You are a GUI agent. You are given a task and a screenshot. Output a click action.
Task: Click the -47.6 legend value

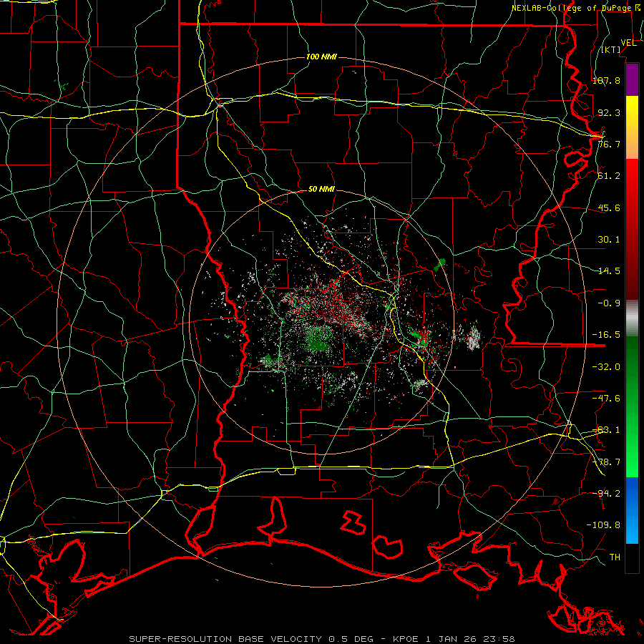(606, 399)
